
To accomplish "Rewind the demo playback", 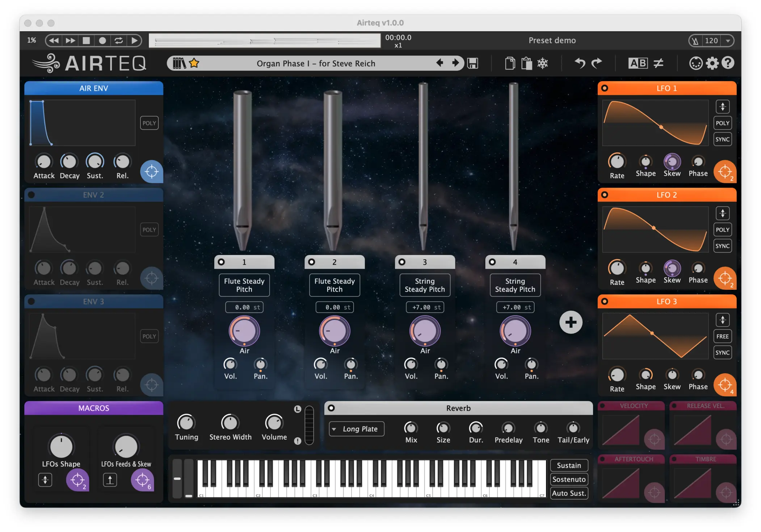I will point(54,41).
